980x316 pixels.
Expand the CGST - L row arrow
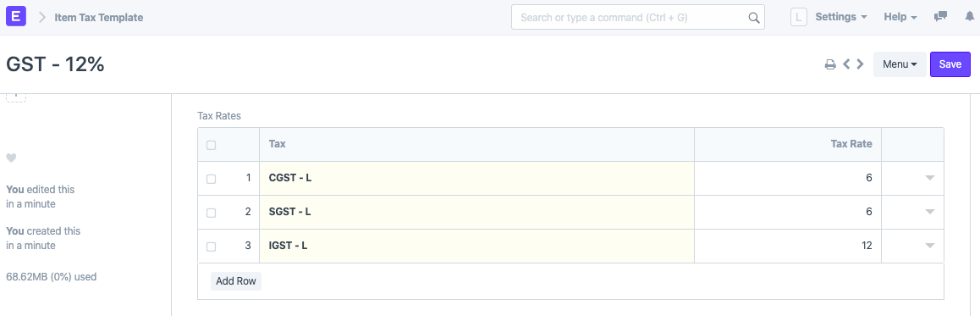pos(929,179)
